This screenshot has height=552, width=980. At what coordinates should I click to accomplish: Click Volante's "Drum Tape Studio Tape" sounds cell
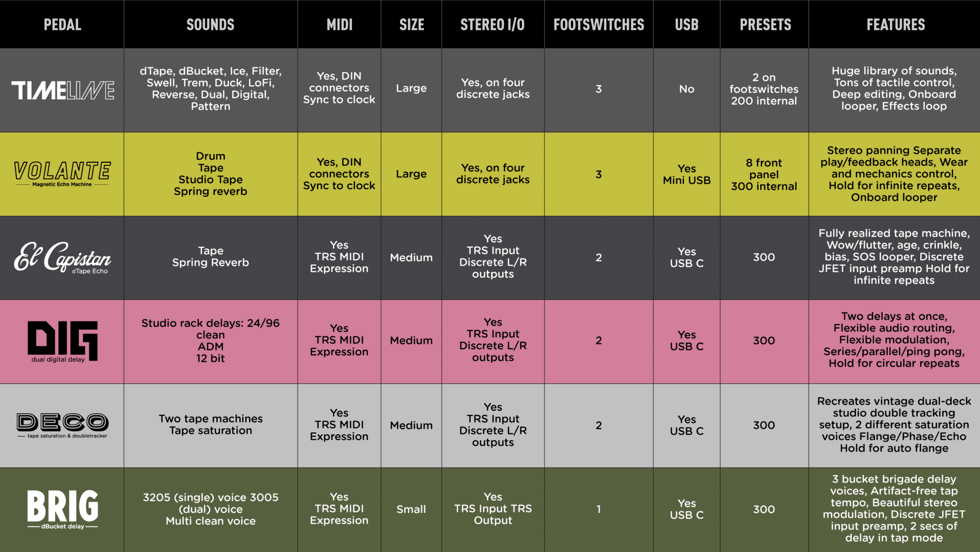pos(211,174)
